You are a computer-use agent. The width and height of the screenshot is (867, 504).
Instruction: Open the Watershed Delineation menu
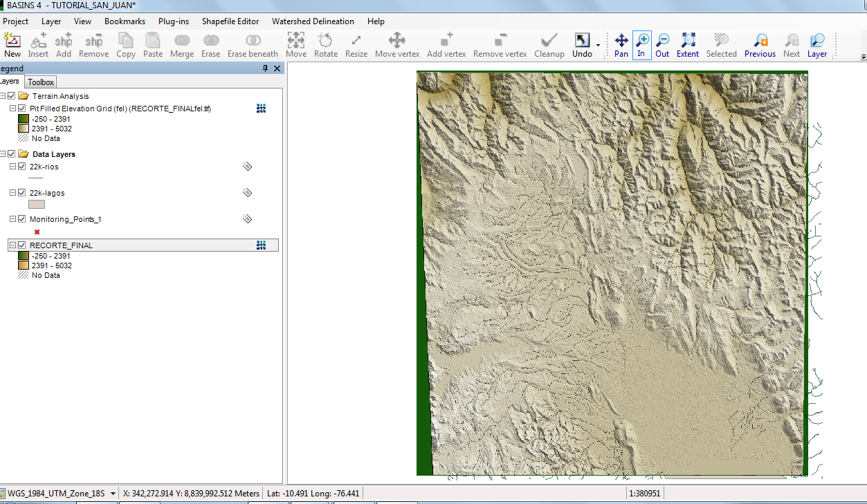point(313,21)
